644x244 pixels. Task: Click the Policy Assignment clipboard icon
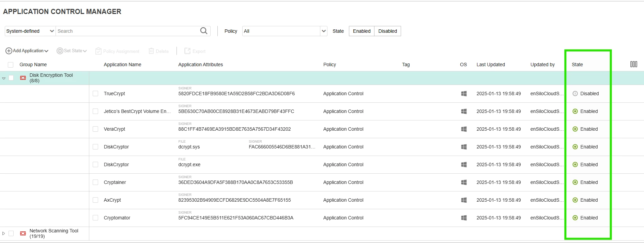point(98,51)
